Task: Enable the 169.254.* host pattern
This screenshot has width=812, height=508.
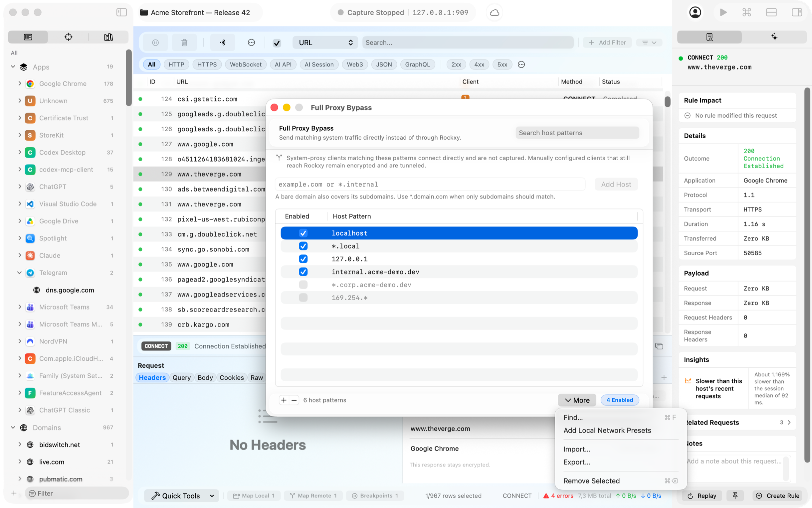Action: click(x=303, y=297)
